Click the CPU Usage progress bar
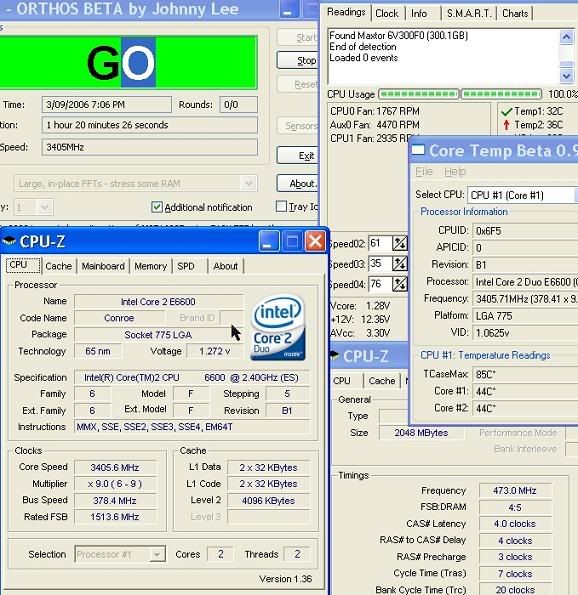Viewport: 578px width, 595px height. [460, 94]
